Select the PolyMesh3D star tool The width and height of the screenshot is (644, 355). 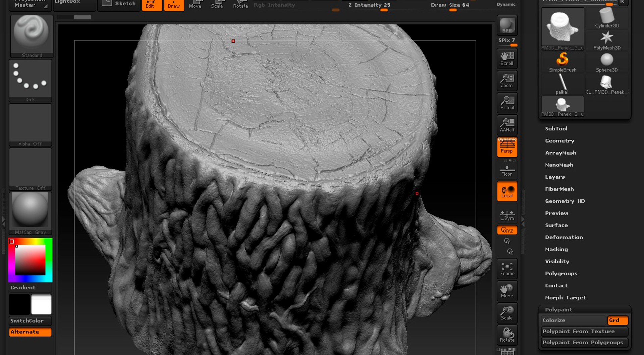click(607, 40)
